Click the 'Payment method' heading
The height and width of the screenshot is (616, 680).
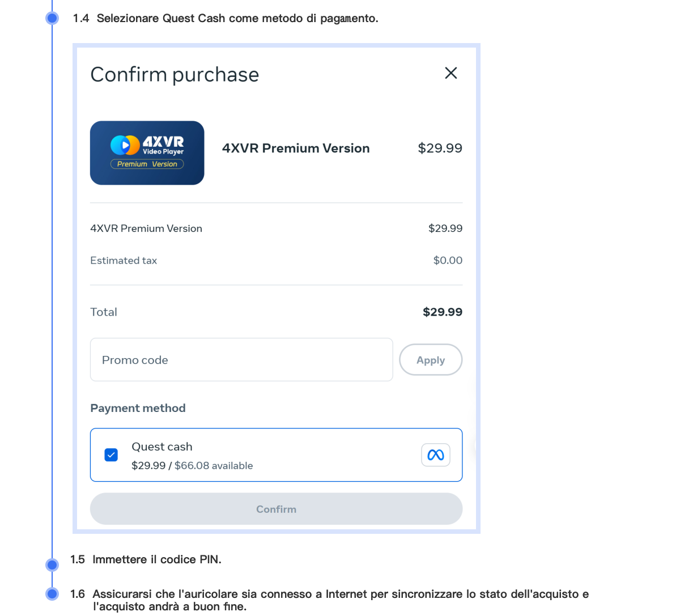tap(138, 409)
